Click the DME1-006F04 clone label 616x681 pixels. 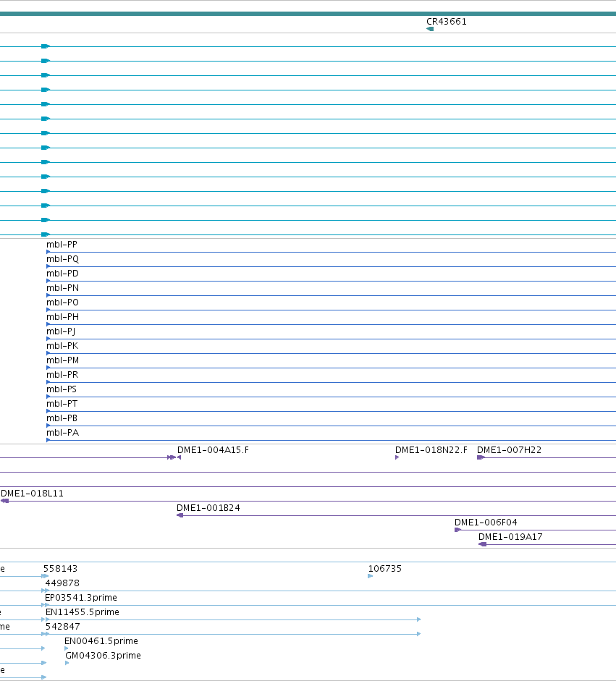[486, 522]
